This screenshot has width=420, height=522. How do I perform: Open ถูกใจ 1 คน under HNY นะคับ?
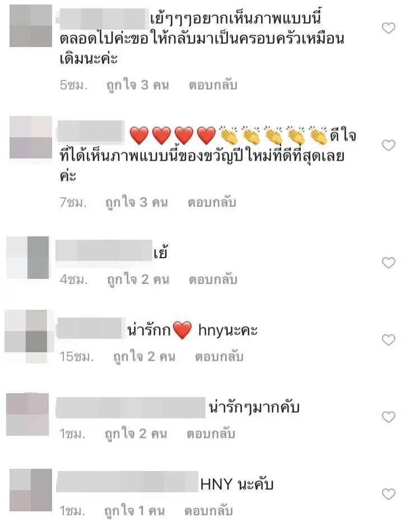(134, 511)
